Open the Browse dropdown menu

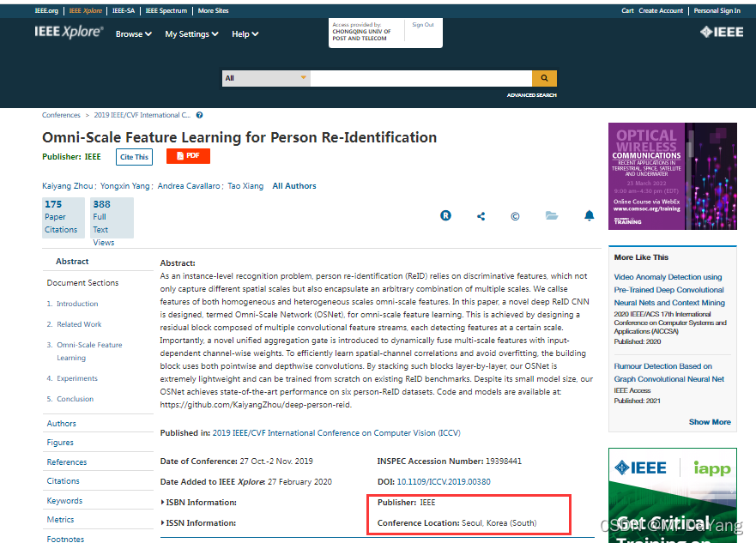134,34
